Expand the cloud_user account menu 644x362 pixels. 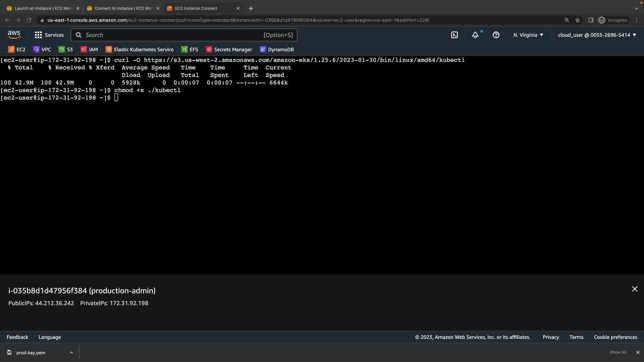click(x=597, y=35)
